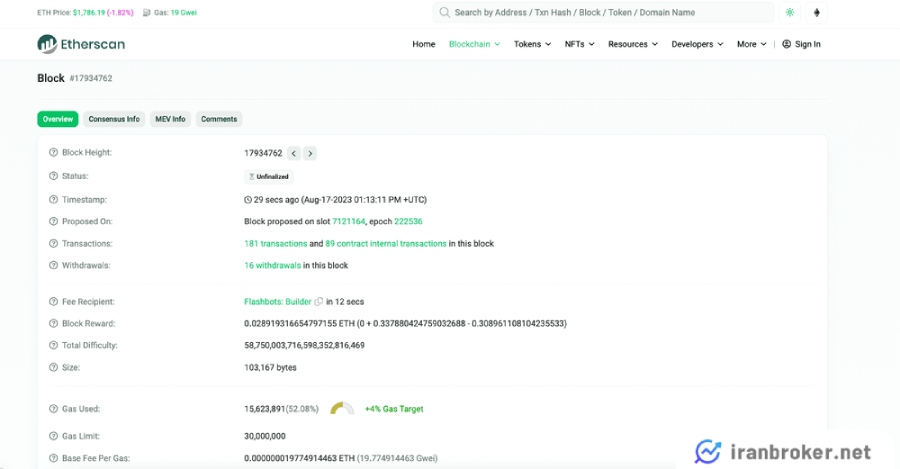900x469 pixels.
Task: Open the Ethereum network selector icon
Action: (x=817, y=13)
